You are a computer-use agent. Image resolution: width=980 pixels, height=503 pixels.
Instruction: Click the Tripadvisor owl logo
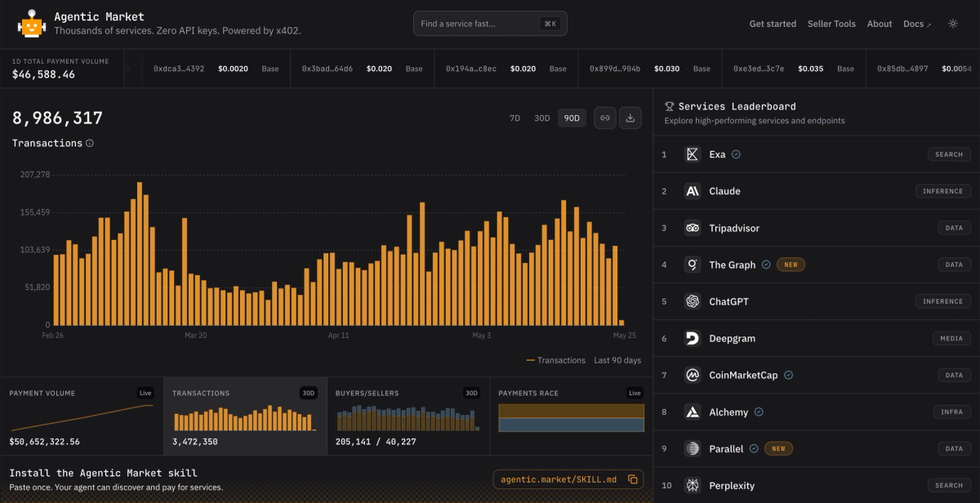pos(693,228)
